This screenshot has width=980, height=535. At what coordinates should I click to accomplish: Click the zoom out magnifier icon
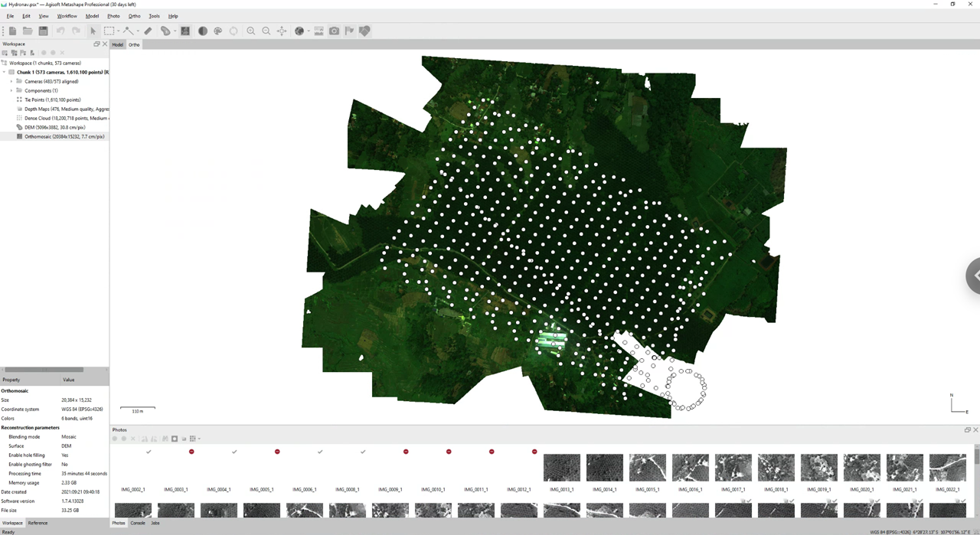pyautogui.click(x=266, y=31)
